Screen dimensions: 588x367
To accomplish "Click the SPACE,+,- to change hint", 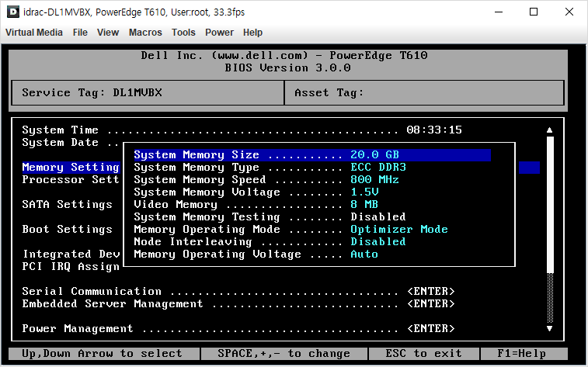I will pos(284,354).
